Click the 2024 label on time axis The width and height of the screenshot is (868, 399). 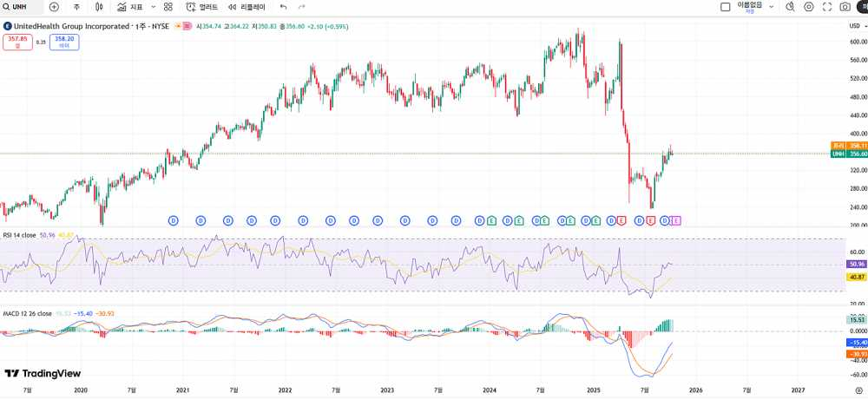click(490, 390)
